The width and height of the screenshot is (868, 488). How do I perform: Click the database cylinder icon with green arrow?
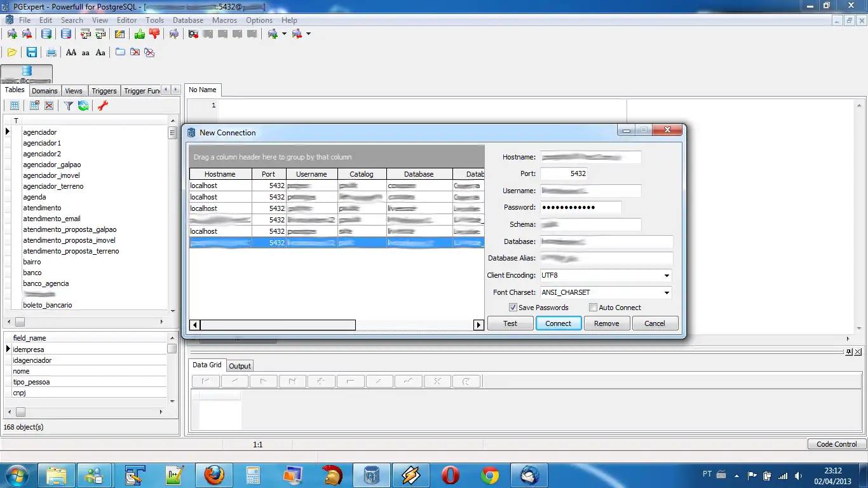[46, 34]
